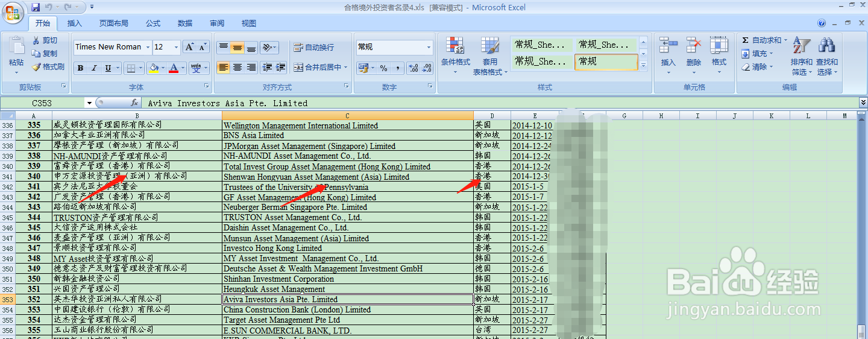Decrease the indent level

267,68
